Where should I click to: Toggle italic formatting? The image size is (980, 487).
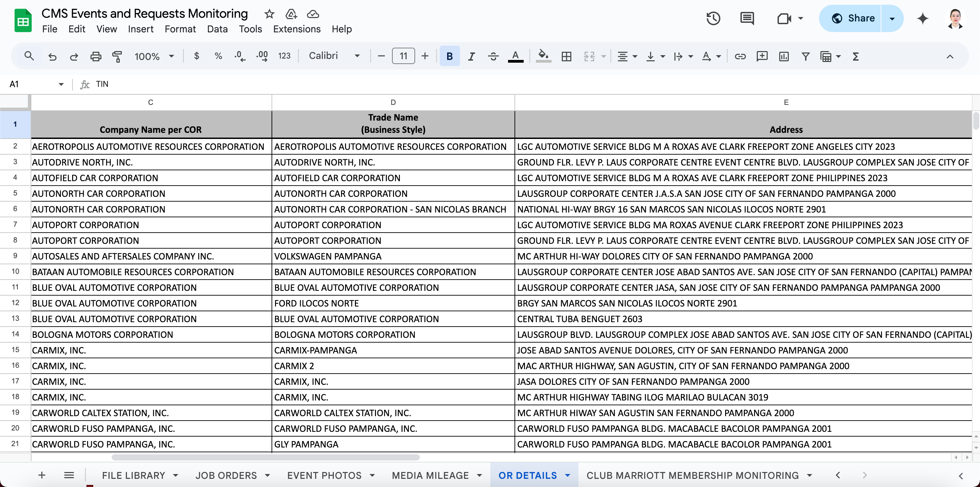(x=471, y=56)
